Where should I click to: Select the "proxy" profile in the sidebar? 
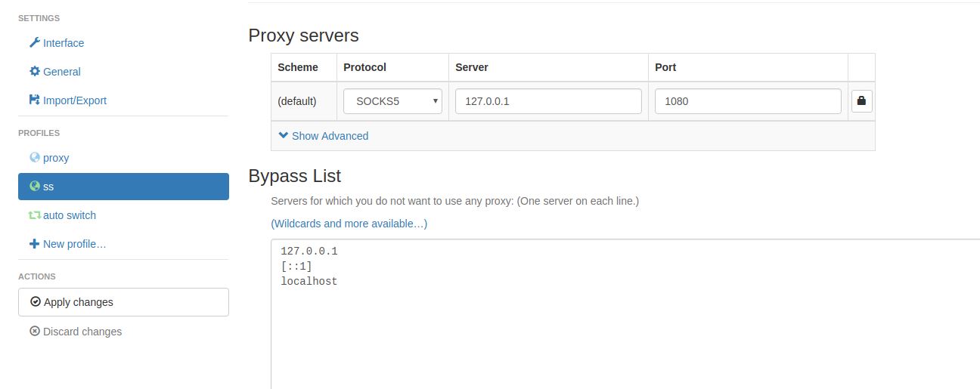(56, 158)
